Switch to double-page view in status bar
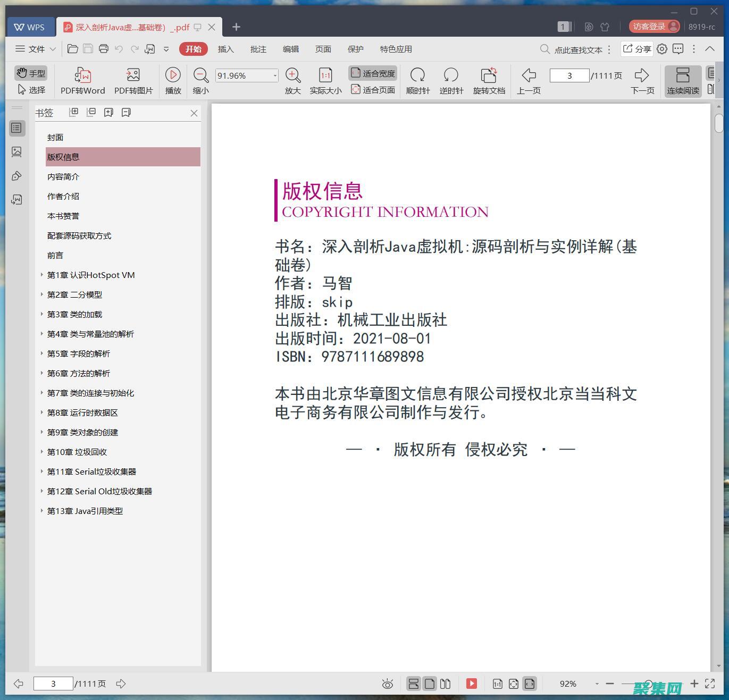Viewport: 729px width, 700px height. coord(446,684)
